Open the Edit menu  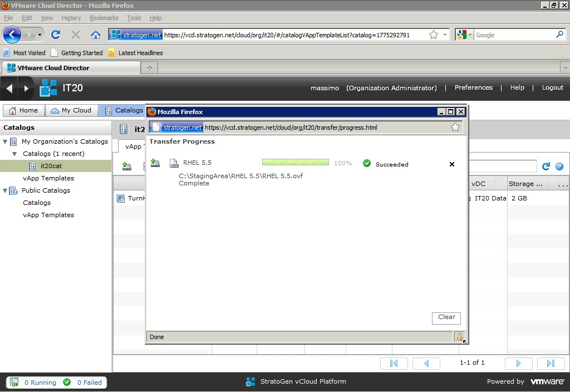pos(27,18)
